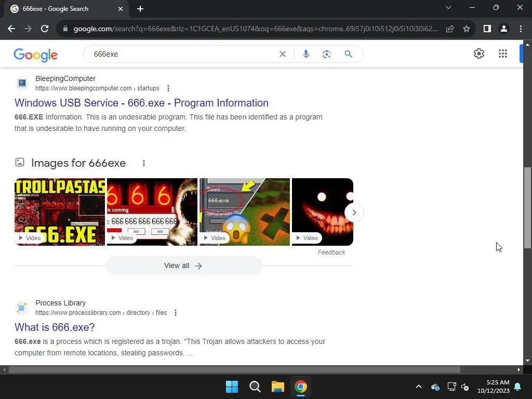Open File Explorer from taskbar
The image size is (532, 399).
click(277, 387)
